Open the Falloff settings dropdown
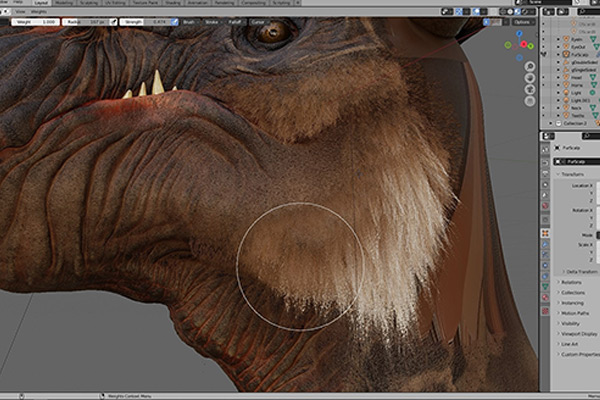The height and width of the screenshot is (400, 600). click(x=235, y=22)
